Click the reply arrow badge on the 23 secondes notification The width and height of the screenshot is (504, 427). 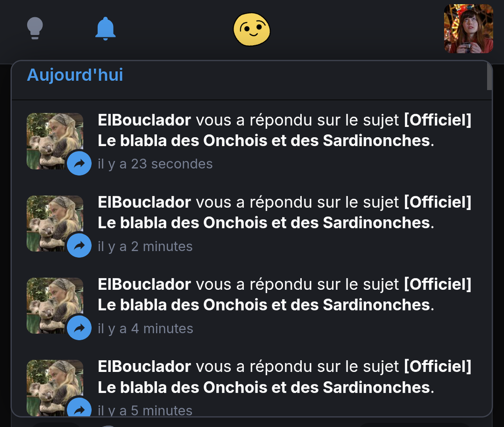(79, 163)
